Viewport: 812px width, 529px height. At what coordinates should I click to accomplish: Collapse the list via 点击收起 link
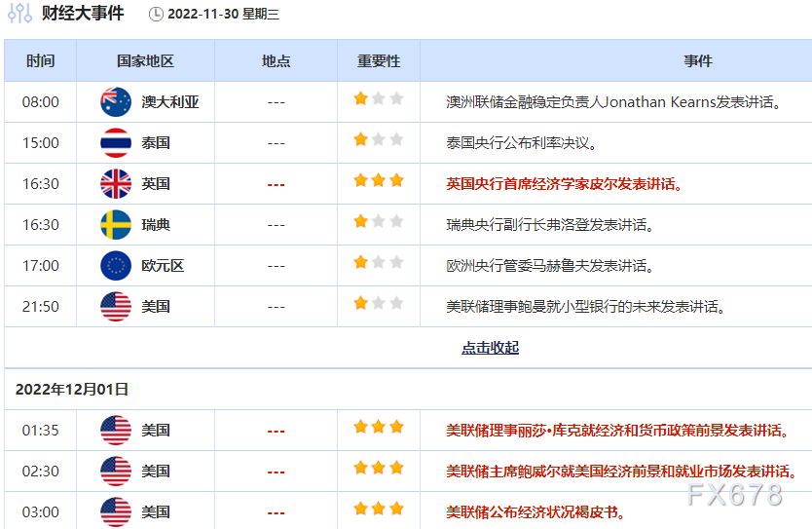click(490, 348)
